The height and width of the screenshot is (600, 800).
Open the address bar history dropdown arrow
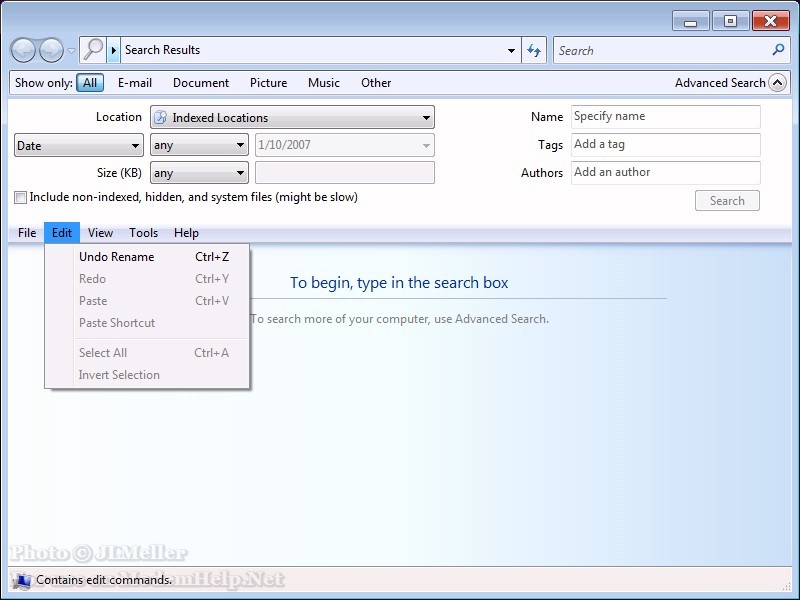pos(511,50)
